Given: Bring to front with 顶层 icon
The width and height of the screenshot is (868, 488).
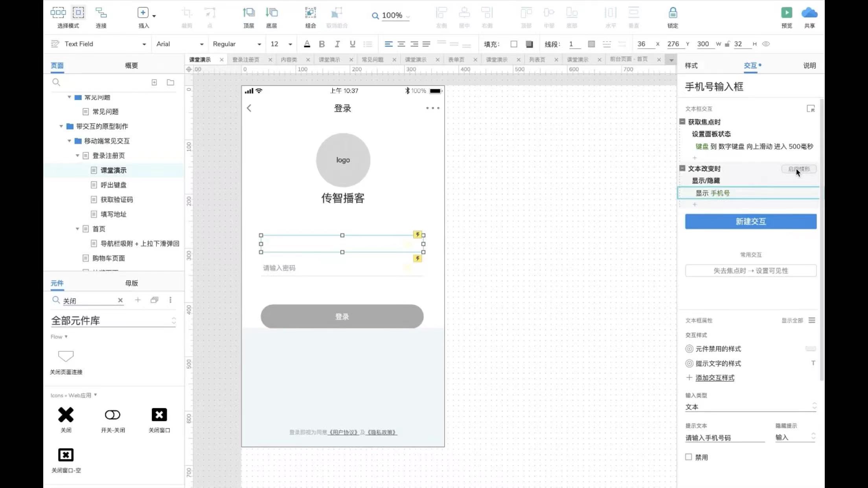Looking at the screenshot, I should (x=248, y=13).
